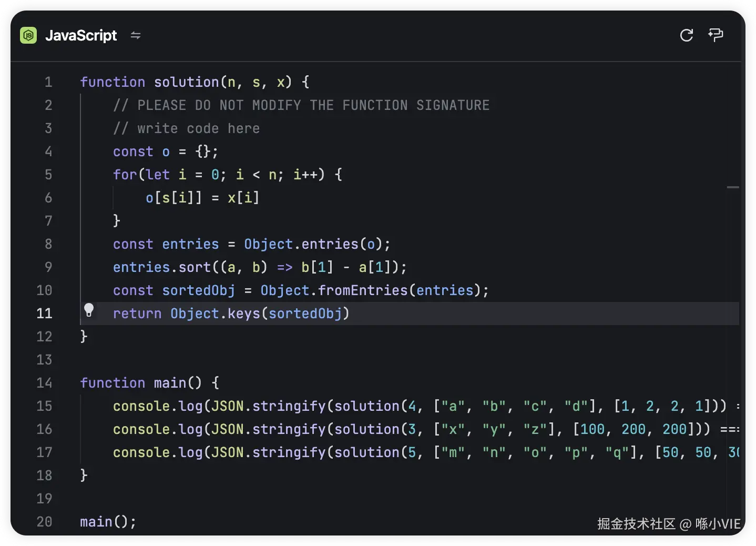Click entries.sort on line 9

pos(162,267)
